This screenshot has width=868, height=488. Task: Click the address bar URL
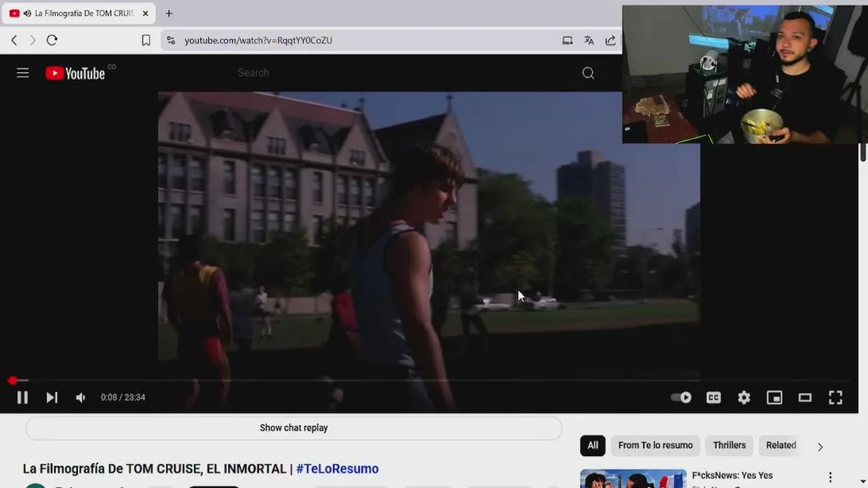coord(258,41)
